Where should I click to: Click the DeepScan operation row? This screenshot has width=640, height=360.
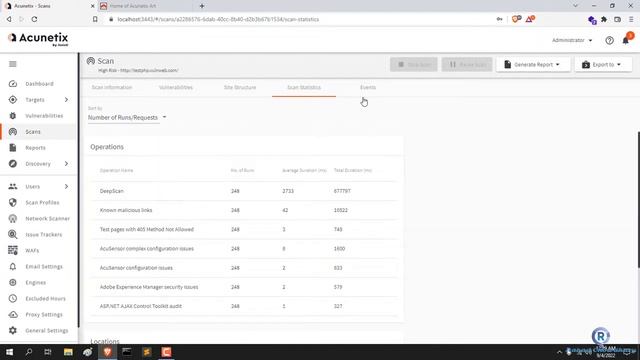[244, 191]
